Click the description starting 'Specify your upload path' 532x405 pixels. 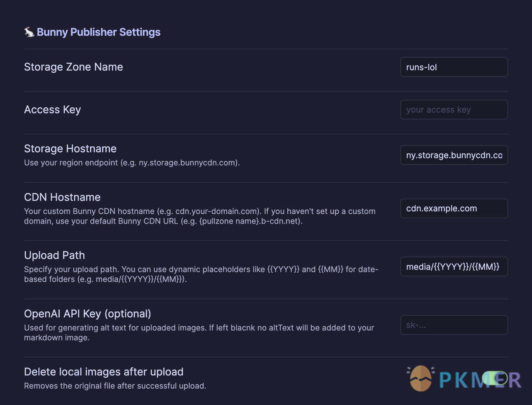click(201, 274)
